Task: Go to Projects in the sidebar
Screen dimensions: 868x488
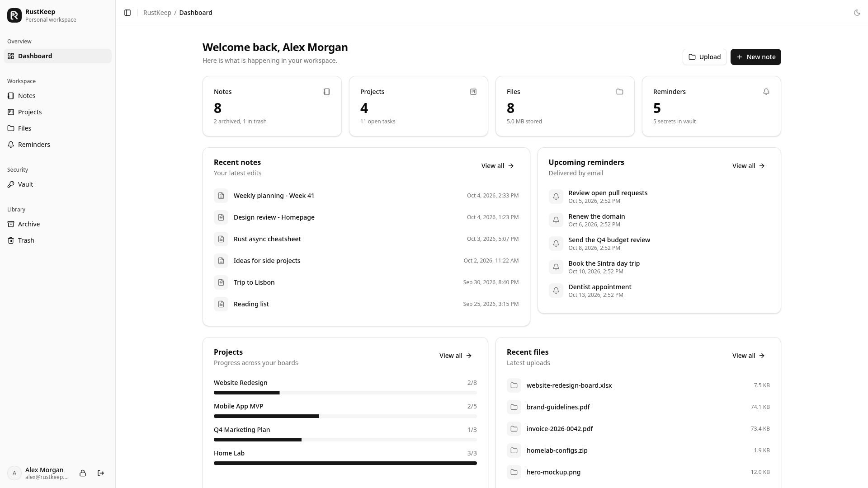Action: [x=57, y=112]
